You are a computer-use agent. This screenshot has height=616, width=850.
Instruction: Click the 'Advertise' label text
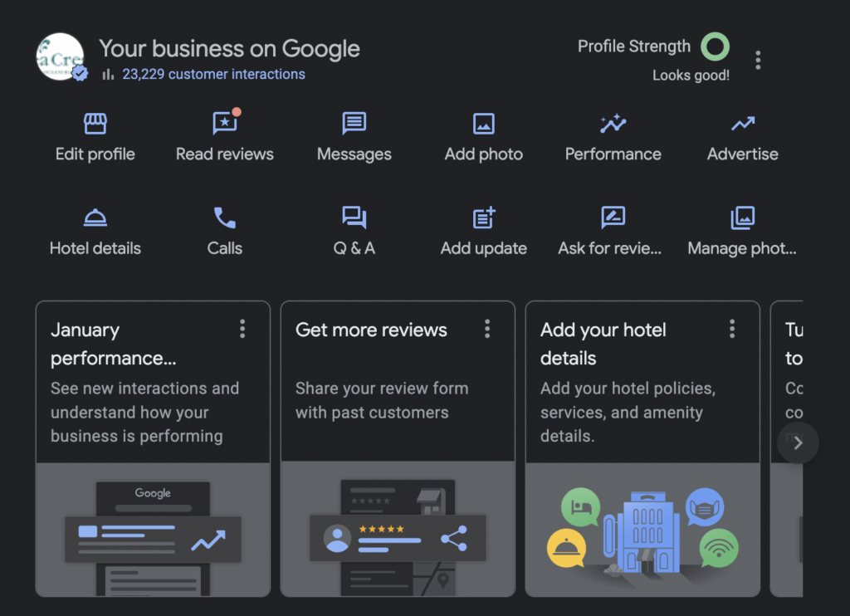[x=743, y=154]
